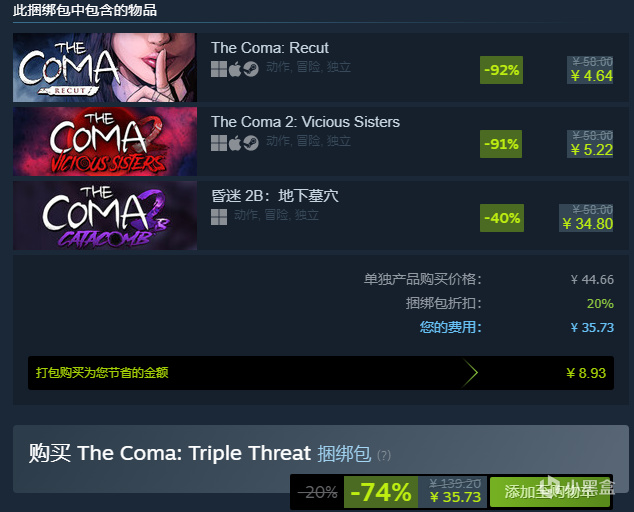Click Coma 2B Catacomb cover thumbnail
The image size is (634, 512).
[x=105, y=215]
